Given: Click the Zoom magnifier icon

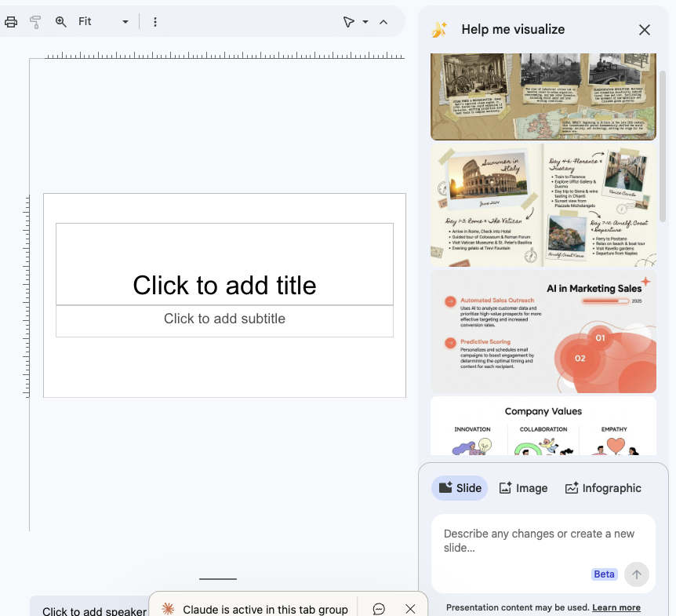Looking at the screenshot, I should coord(61,22).
